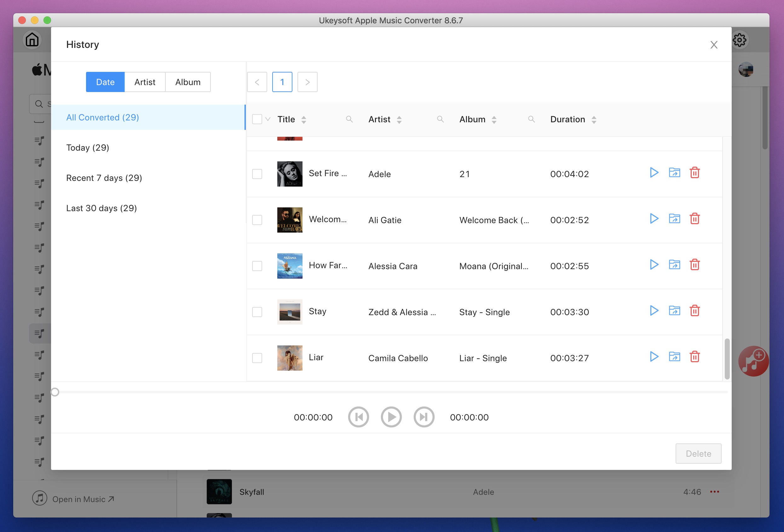
Task: Select the checkbox for Stay track
Action: tap(257, 312)
